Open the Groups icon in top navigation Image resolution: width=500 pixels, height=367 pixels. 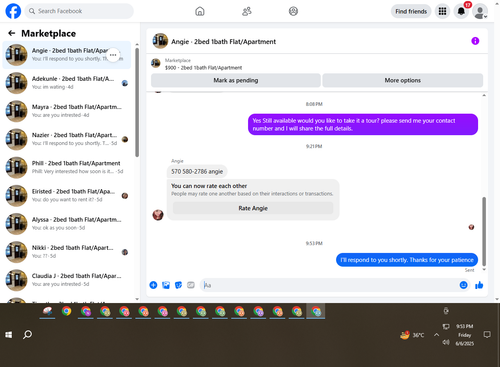click(x=293, y=11)
